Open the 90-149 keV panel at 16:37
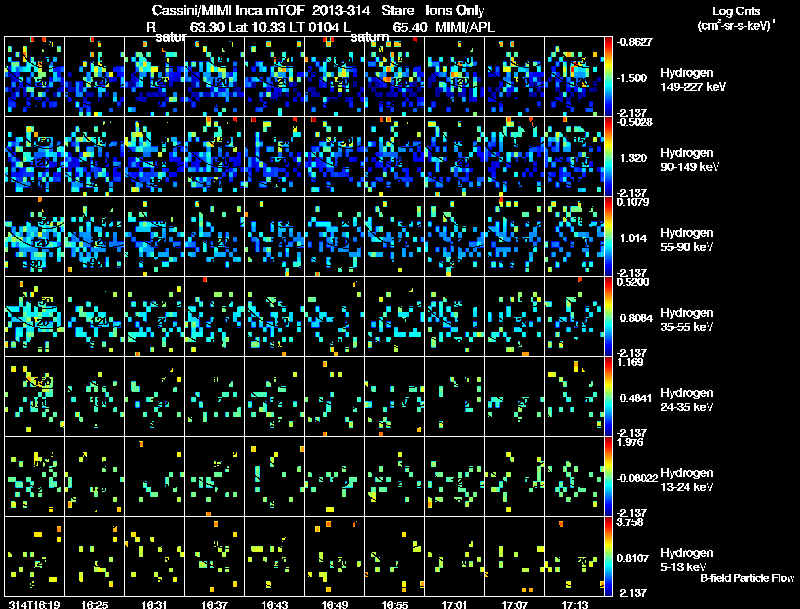 214,156
